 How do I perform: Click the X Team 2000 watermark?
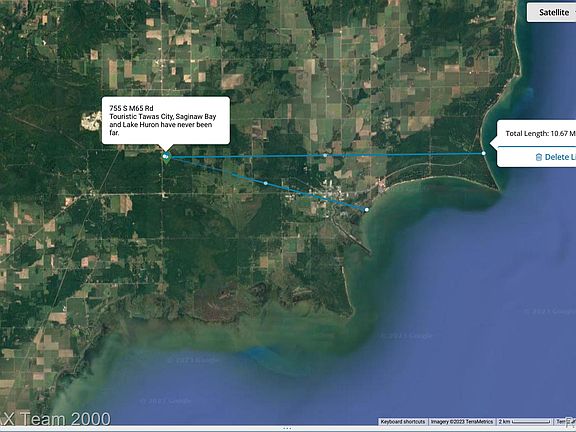click(x=56, y=419)
